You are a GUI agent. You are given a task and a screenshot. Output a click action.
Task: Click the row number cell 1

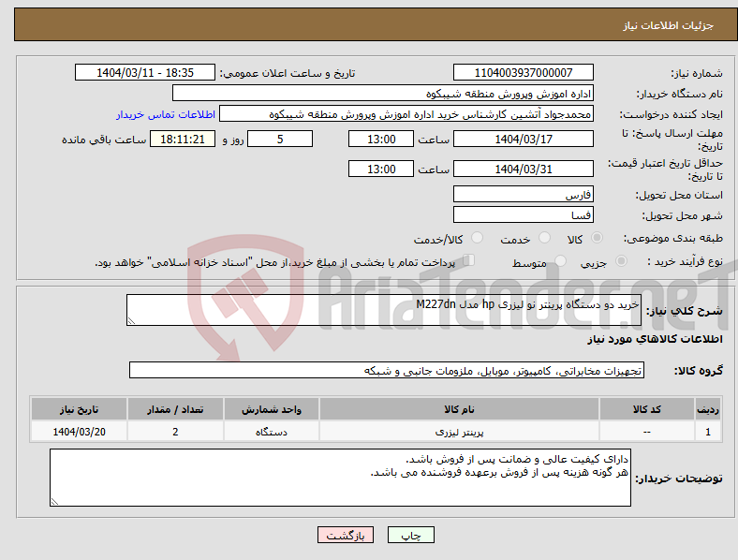708,432
